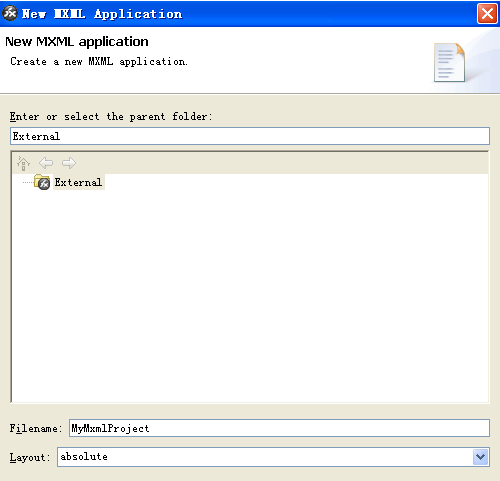Click the New MXML application heading
This screenshot has height=481, width=500.
(77, 42)
